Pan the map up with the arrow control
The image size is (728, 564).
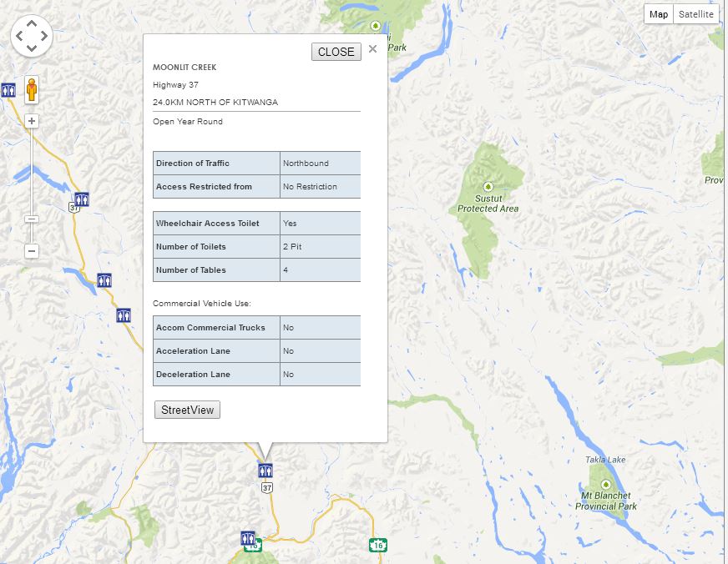click(x=32, y=23)
